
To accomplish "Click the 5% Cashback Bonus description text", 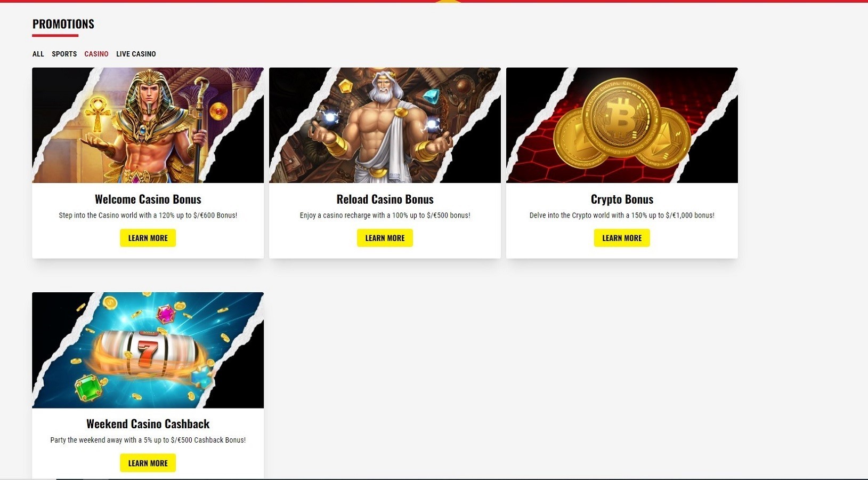I will (148, 441).
